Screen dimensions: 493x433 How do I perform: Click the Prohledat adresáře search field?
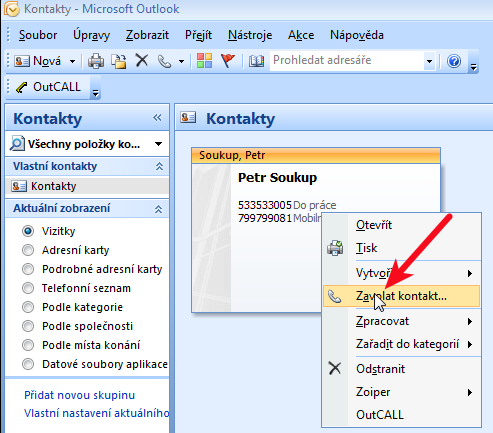click(x=347, y=61)
